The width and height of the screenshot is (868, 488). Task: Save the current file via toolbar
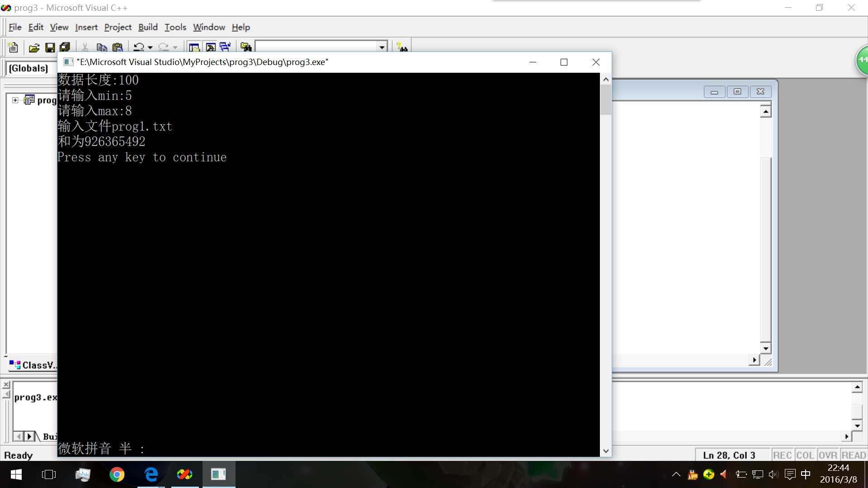(x=50, y=47)
